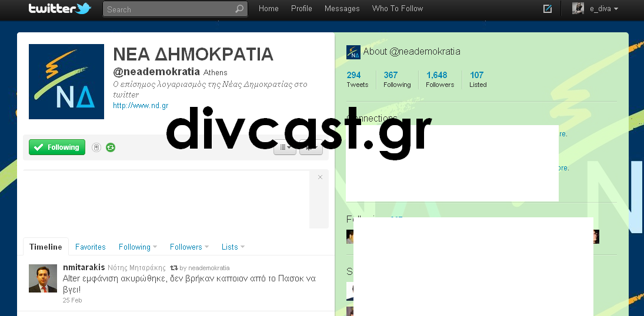The width and height of the screenshot is (644, 316).
Task: Toggle the green retweets icon beside Following
Action: coord(110,147)
